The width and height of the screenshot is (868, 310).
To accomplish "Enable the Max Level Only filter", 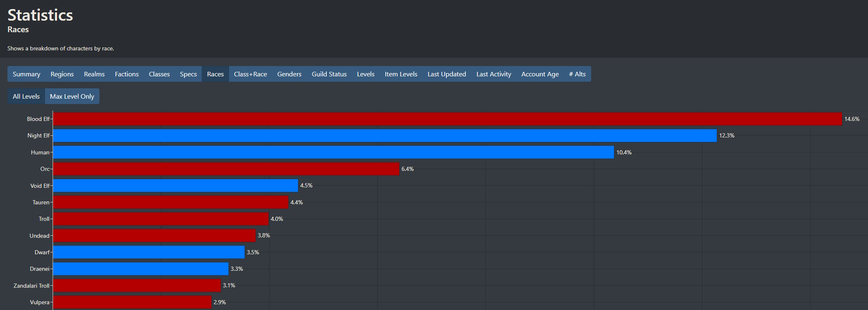I will pos(72,96).
